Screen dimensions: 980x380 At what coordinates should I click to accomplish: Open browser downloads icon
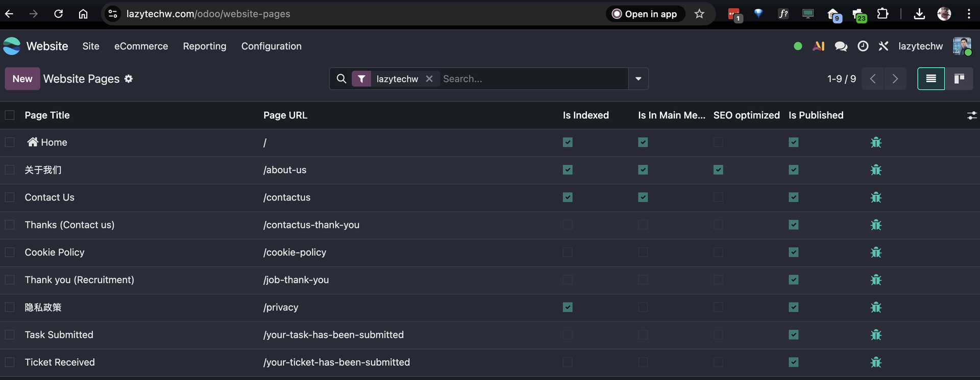(x=919, y=14)
